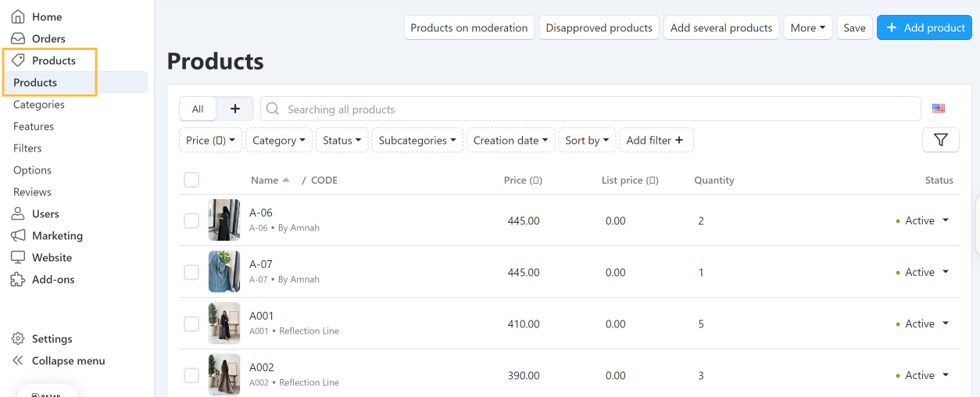Check the box for product A002

click(x=191, y=375)
